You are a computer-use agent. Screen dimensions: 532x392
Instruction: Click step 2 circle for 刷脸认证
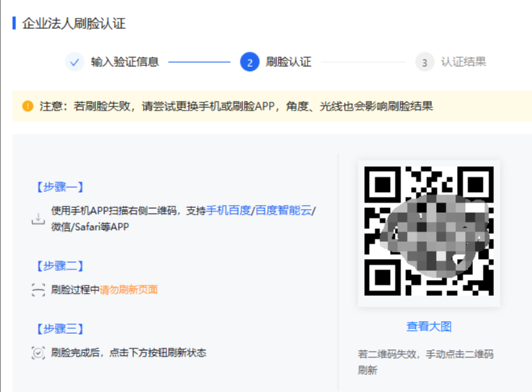[x=249, y=62]
